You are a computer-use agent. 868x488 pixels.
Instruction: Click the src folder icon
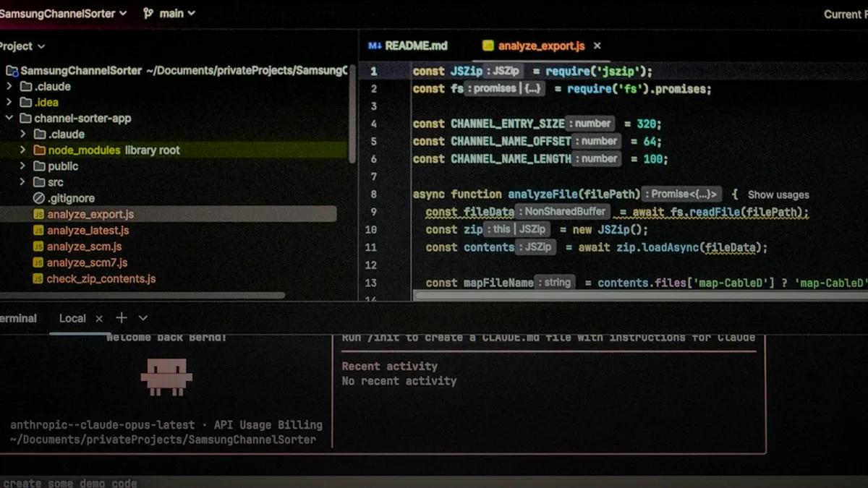point(39,182)
